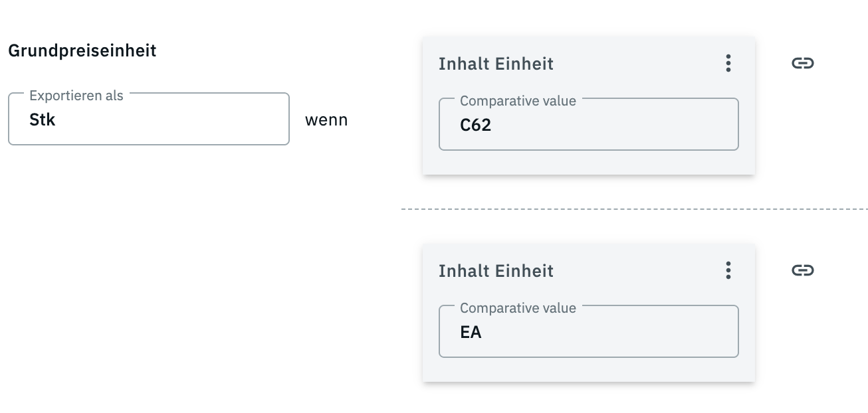
Task: Open the three-dot menu on the C62 card
Action: pyautogui.click(x=728, y=64)
